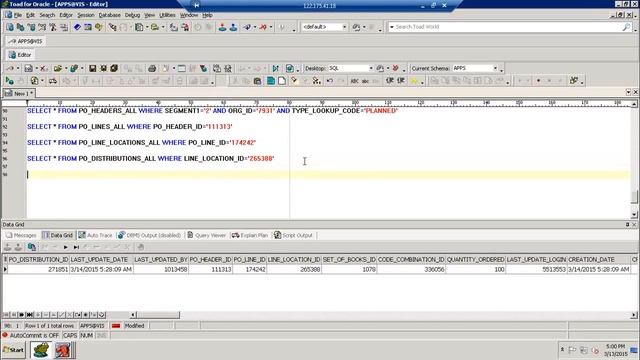Click the first Editor icon in main toolbar
The width and height of the screenshot is (640, 360).
(x=9, y=27)
